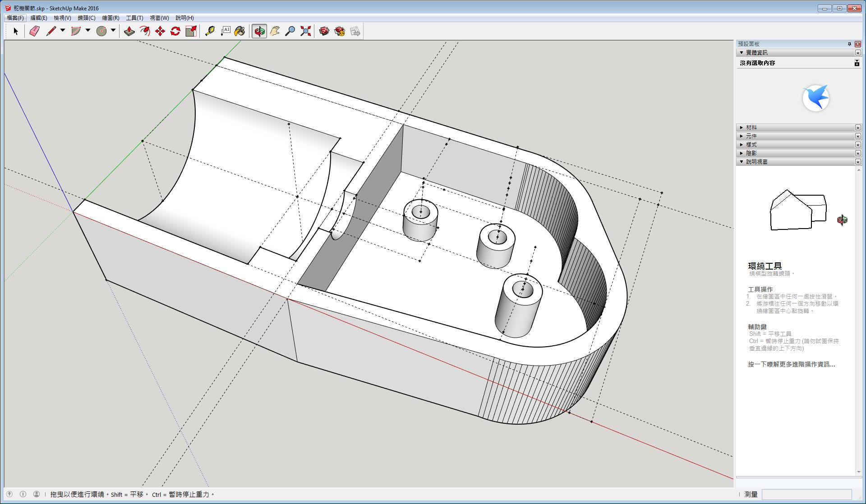This screenshot has height=504, width=866.
Task: Open the arc tool dropdown arrow
Action: point(88,31)
